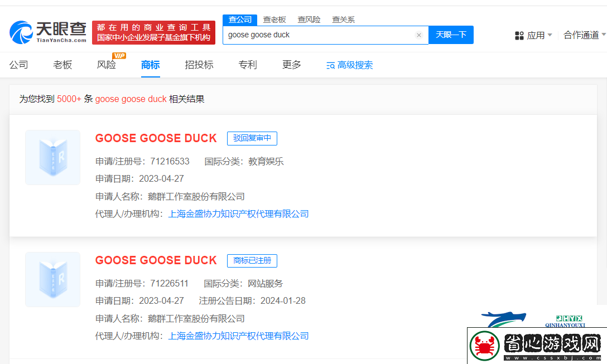The image size is (607, 364).
Task: Open agent link in first result 71216533
Action: point(238,214)
